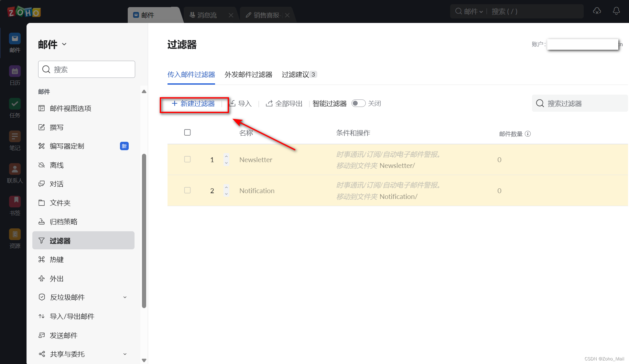Open the Notes (笔记) app icon
Image resolution: width=629 pixels, height=364 pixels.
(15, 137)
